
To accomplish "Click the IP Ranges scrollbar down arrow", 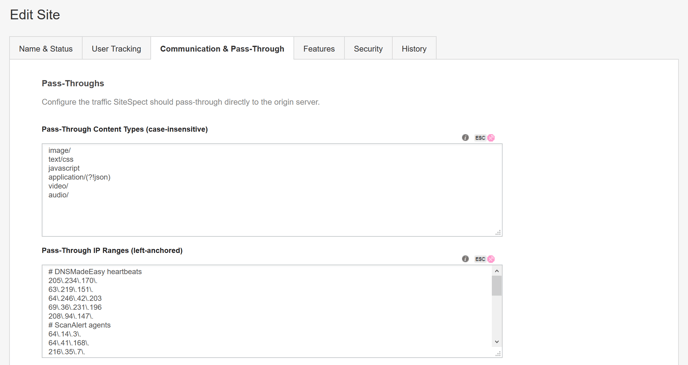I will (x=497, y=342).
